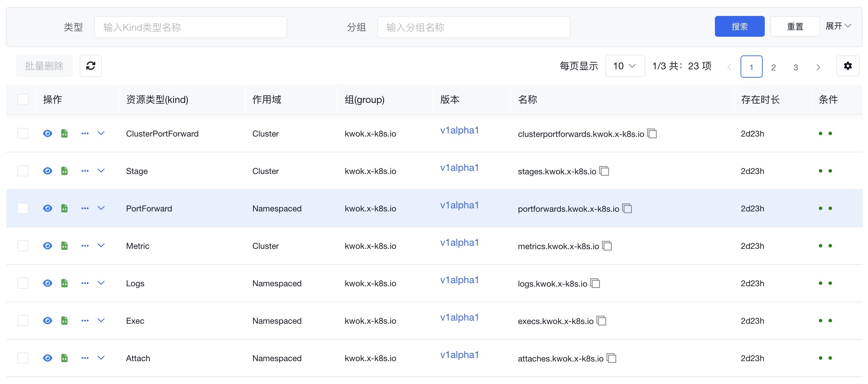Focus the Kind type name input
This screenshot has width=868, height=384.
pyautogui.click(x=191, y=27)
